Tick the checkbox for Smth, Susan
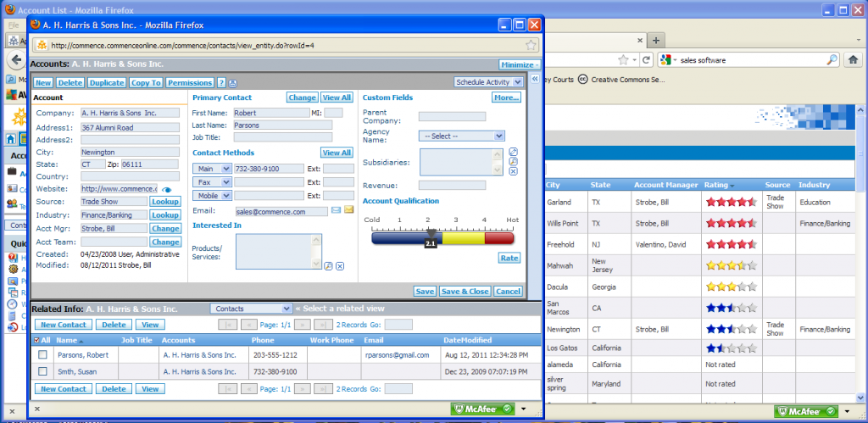 [42, 371]
